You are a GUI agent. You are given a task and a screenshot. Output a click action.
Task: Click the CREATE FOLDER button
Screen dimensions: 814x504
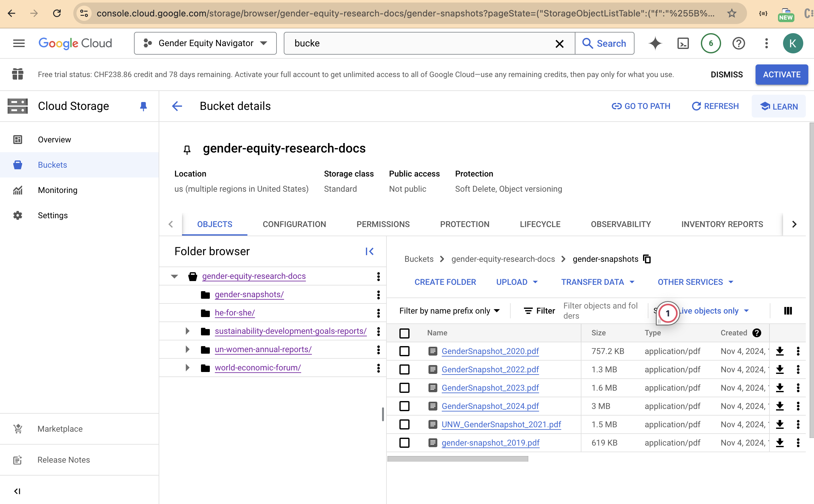[x=445, y=282]
